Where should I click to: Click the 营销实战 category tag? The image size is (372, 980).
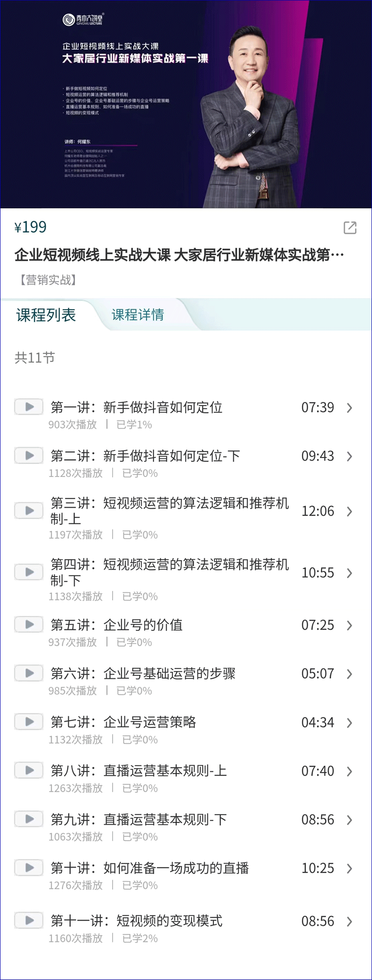click(48, 280)
